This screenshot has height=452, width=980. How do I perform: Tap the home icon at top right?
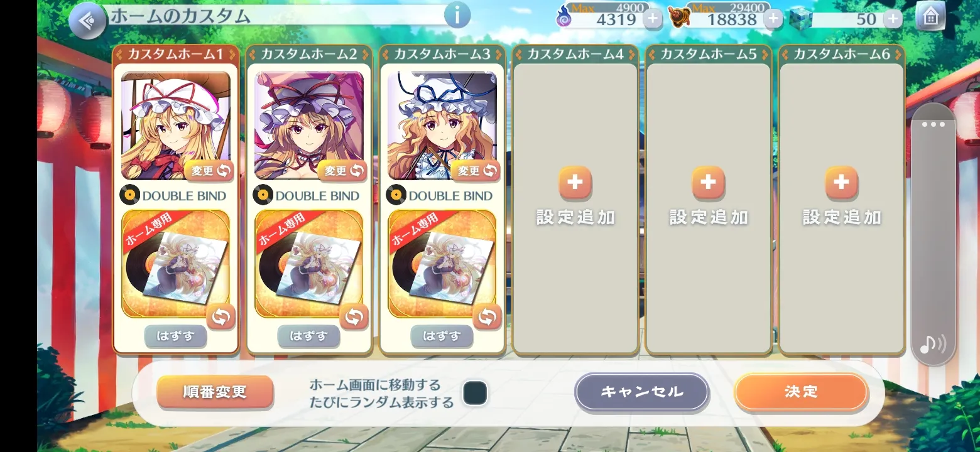click(x=930, y=17)
